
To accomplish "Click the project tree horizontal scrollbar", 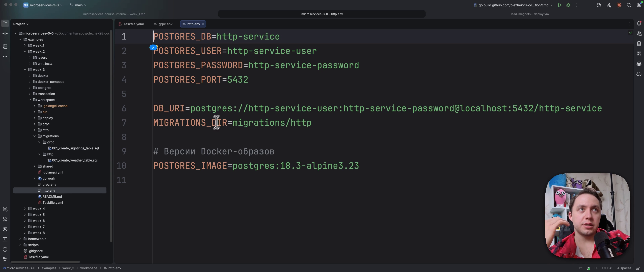I will click(x=45, y=262).
